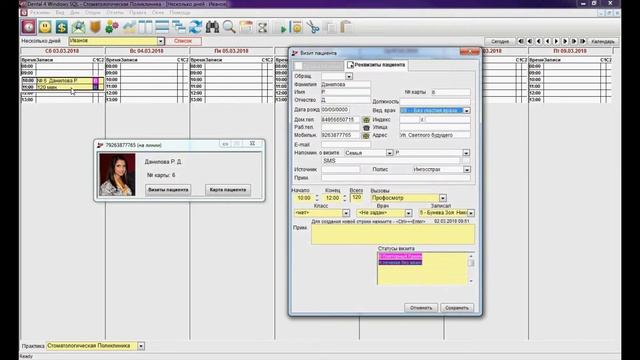Open the Записал dropdown
Image resolution: width=640 pixels, height=360 pixels.
[471, 213]
